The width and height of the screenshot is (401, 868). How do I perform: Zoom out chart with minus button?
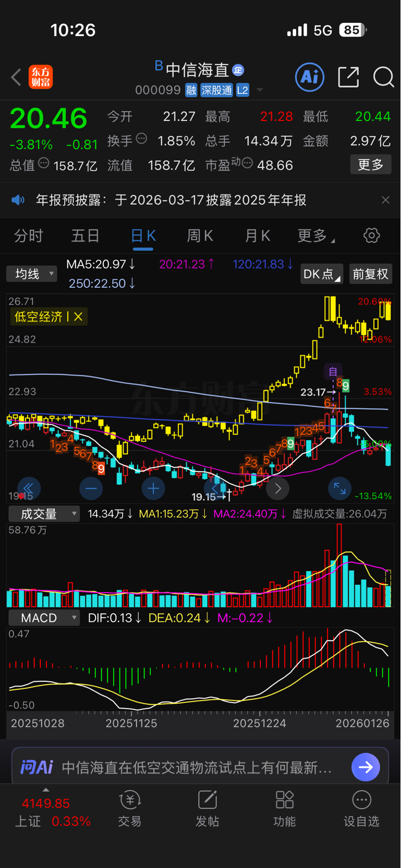coord(91,488)
